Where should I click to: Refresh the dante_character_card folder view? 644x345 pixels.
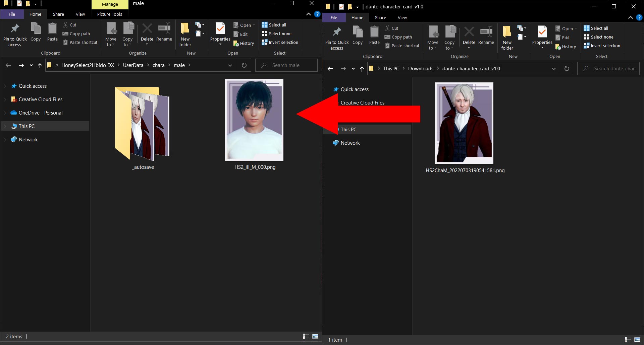[567, 69]
